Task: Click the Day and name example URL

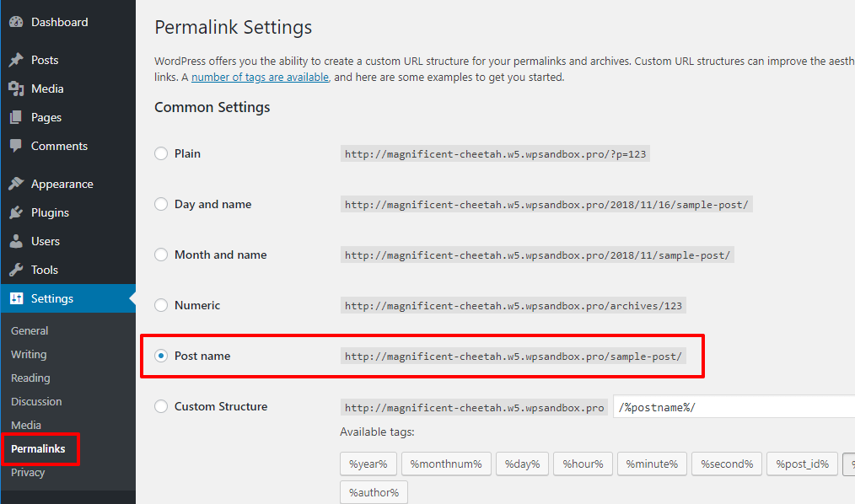Action: (x=546, y=205)
